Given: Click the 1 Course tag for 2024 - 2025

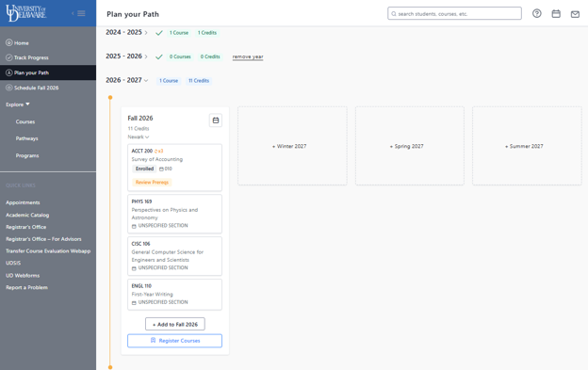Looking at the screenshot, I should pyautogui.click(x=179, y=33).
